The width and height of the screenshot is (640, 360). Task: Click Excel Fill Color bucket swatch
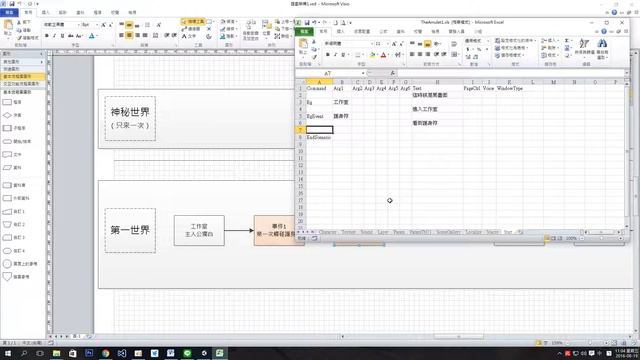pos(372,55)
